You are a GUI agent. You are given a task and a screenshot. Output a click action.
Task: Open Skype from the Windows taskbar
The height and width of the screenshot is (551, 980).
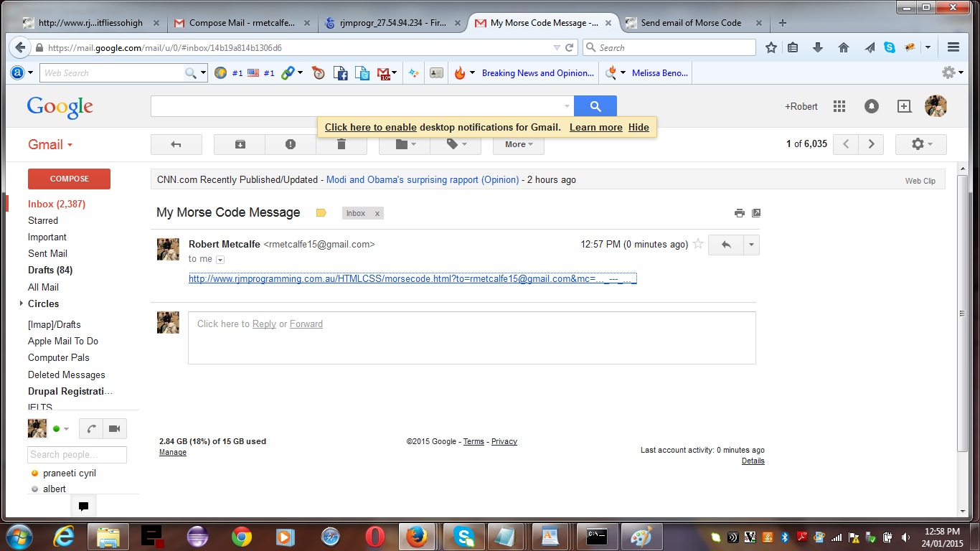(x=464, y=536)
